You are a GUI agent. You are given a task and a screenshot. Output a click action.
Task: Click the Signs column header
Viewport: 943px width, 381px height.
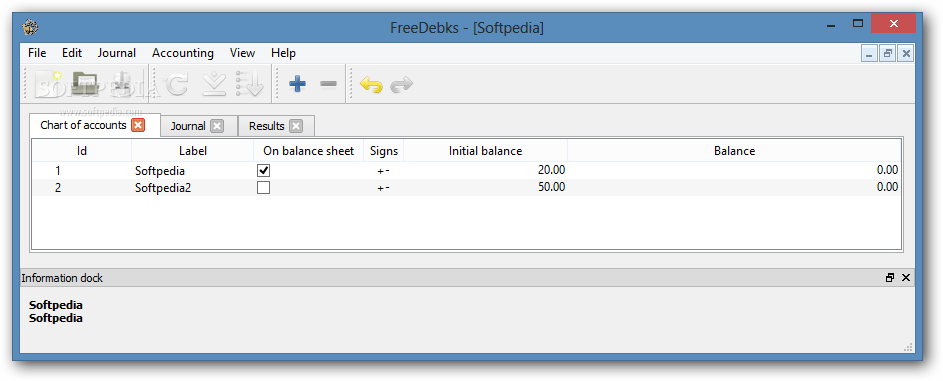(384, 151)
